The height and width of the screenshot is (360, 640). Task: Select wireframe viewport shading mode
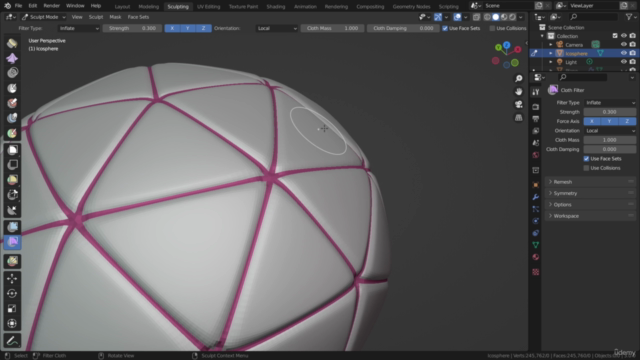487,17
